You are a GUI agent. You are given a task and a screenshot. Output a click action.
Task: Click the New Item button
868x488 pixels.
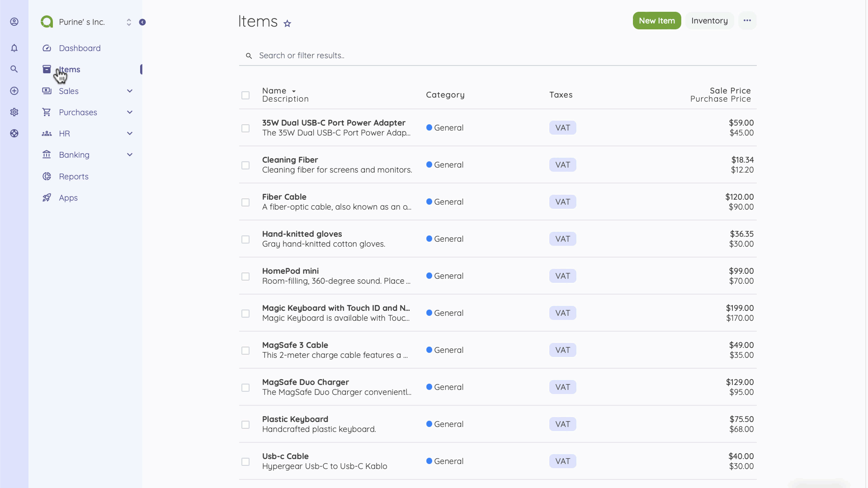(x=656, y=20)
